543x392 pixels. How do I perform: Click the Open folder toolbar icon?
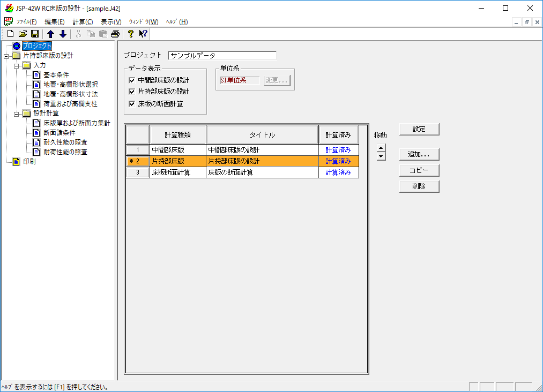[x=23, y=34]
